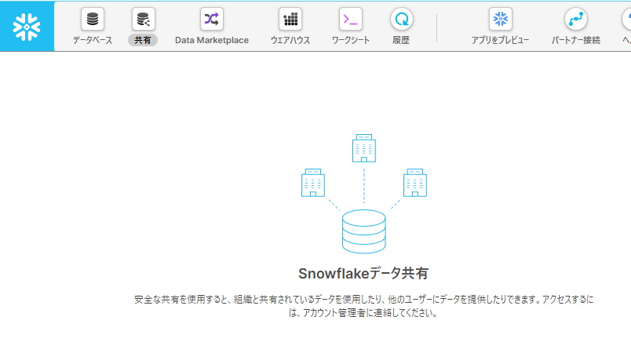The image size is (631, 364).
Task: Click the Snowflake logo home icon
Action: click(27, 27)
